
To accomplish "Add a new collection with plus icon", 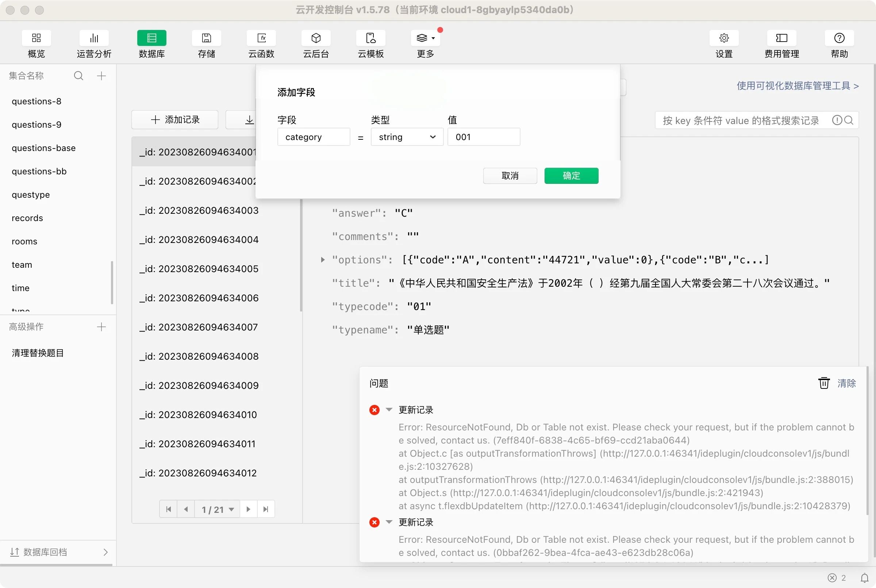I will coord(101,76).
